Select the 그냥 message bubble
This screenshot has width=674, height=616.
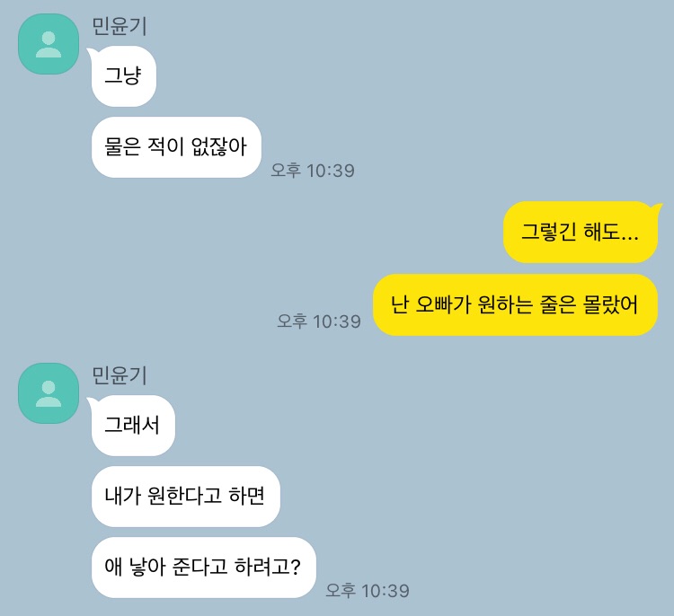124,76
